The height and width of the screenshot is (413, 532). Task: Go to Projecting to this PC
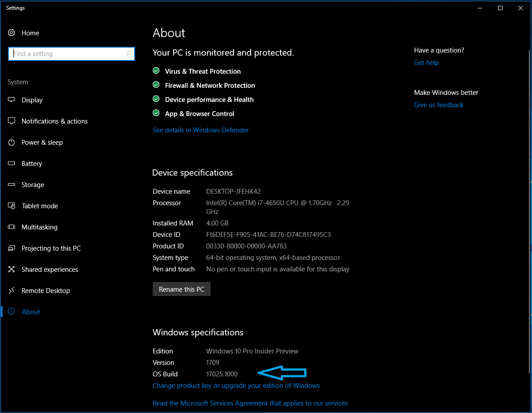click(51, 248)
